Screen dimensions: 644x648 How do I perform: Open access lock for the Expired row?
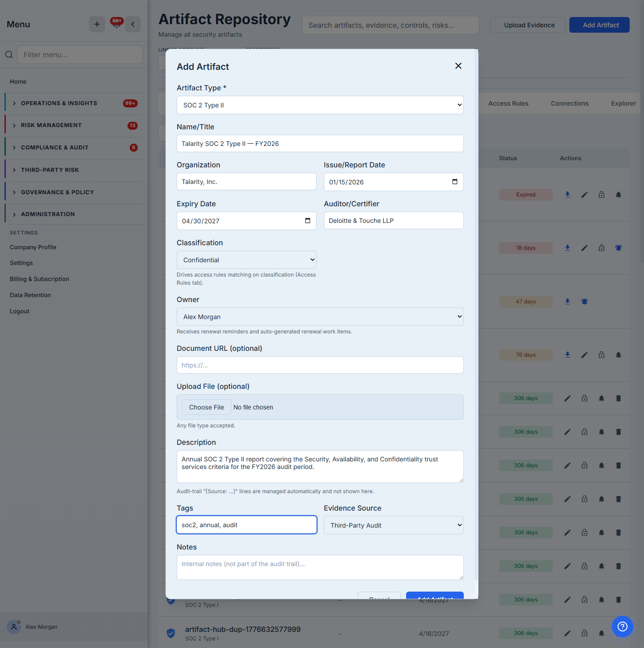pyautogui.click(x=602, y=195)
